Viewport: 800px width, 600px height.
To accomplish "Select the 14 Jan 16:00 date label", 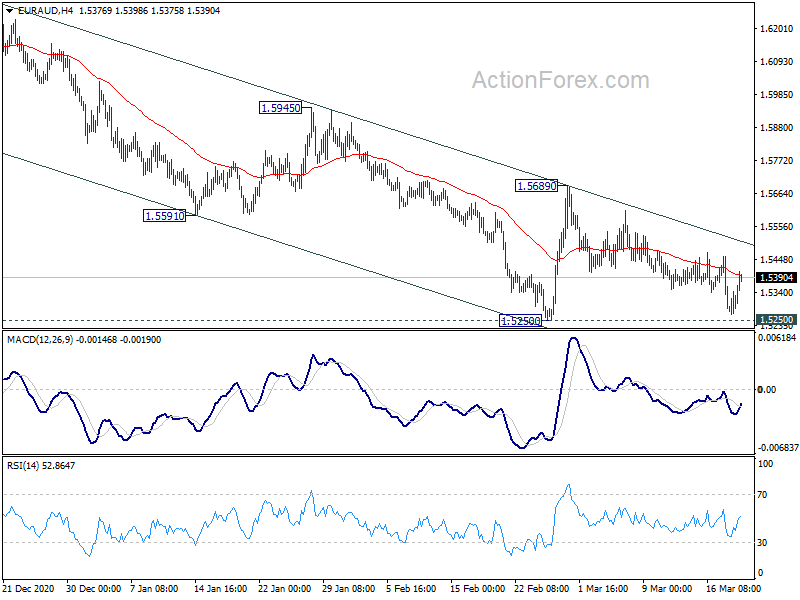I will click(220, 588).
